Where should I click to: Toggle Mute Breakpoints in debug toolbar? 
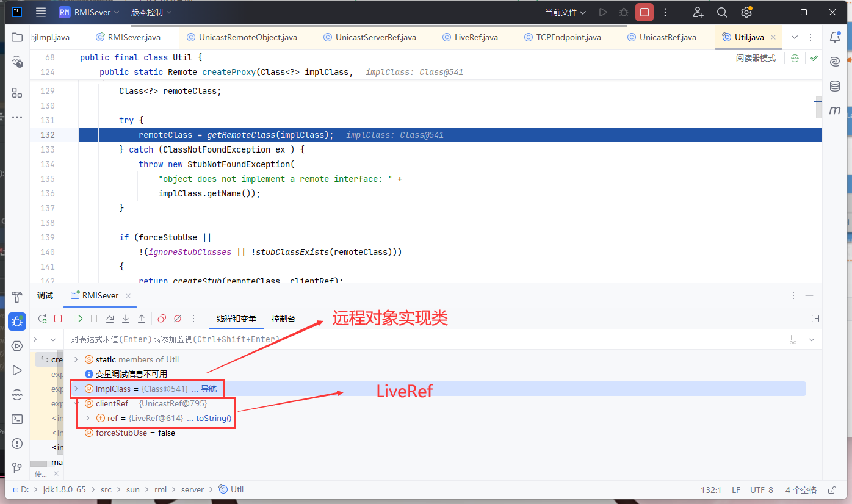(178, 319)
